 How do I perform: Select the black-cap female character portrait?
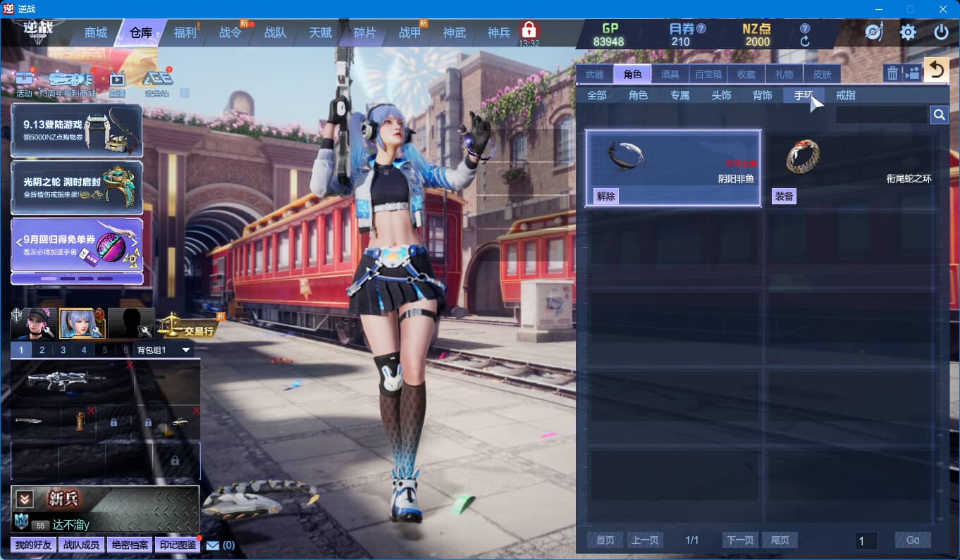[x=34, y=323]
